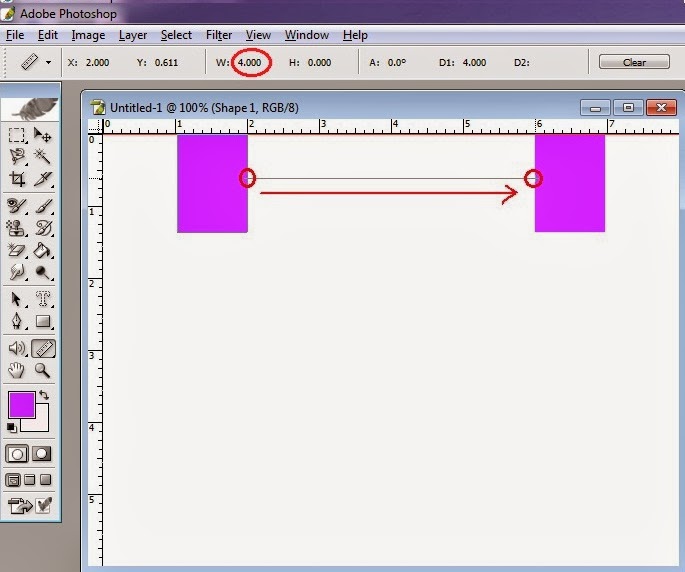
Task: Open the Help menu
Action: pos(355,35)
